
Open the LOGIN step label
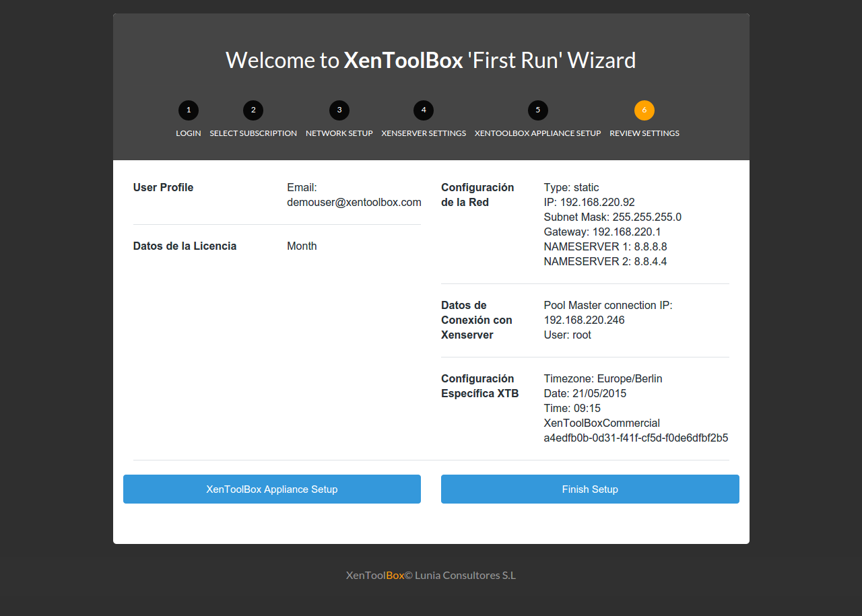189,133
